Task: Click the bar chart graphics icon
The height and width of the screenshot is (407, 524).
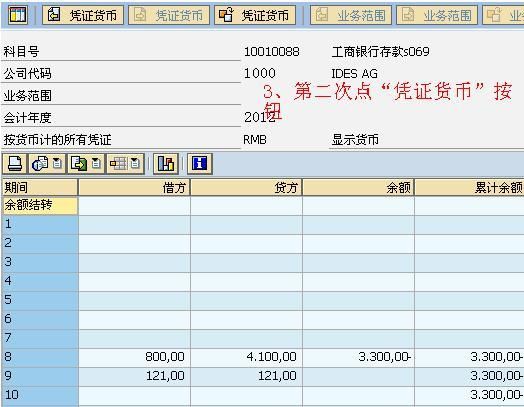Action: coord(166,164)
